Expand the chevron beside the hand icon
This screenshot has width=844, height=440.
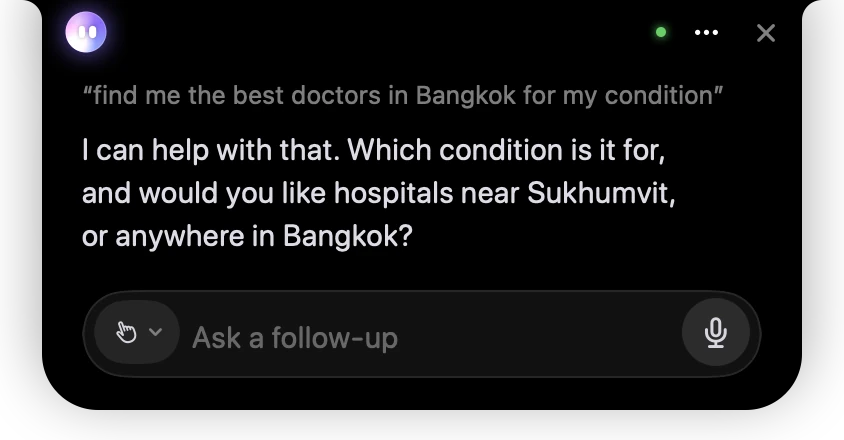point(156,332)
